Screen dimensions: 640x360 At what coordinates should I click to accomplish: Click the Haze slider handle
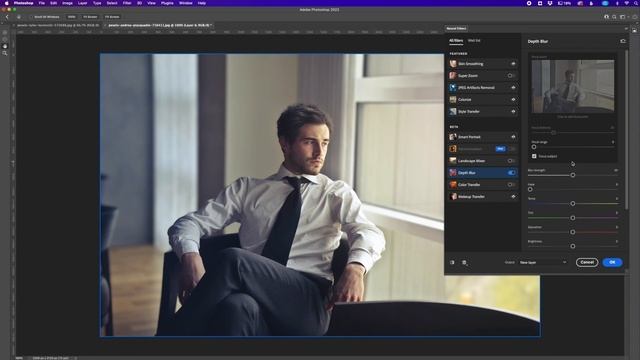coord(530,189)
